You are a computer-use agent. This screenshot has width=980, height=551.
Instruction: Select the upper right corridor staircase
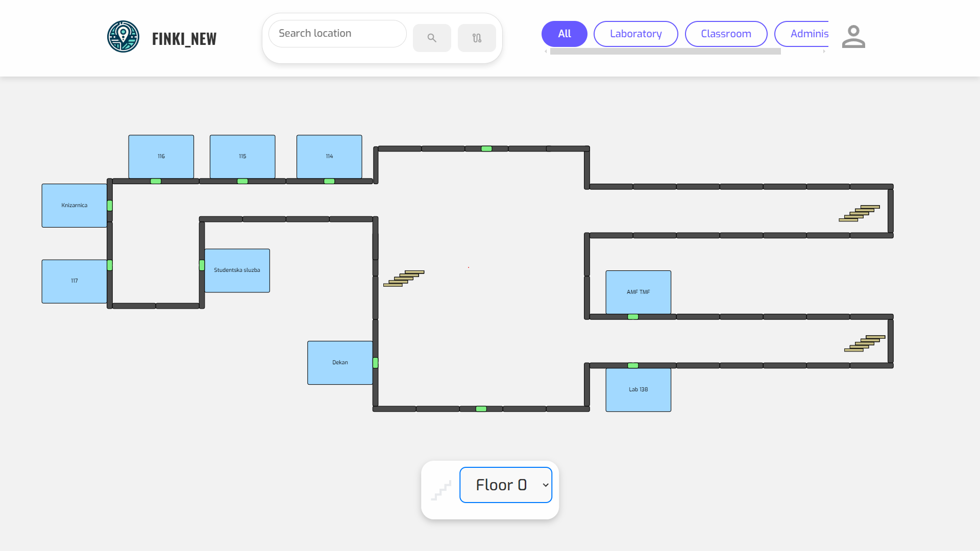859,213
